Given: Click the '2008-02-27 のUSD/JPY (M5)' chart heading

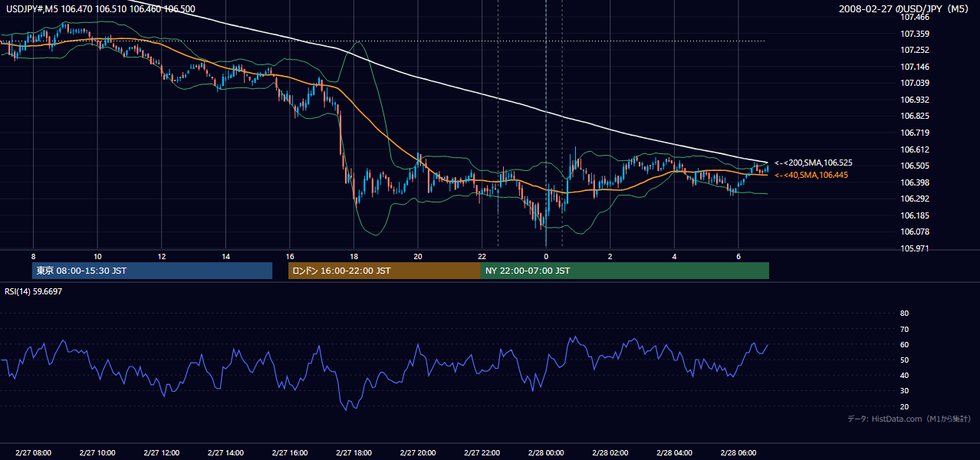Looking at the screenshot, I should [x=905, y=9].
